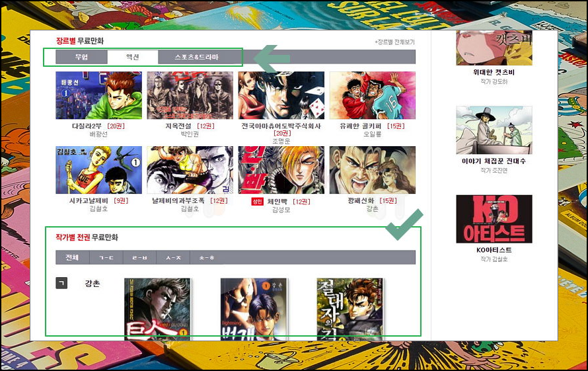The image size is (588, 371).
Task: Open 번개 book cover by 강촌
Action: click(254, 309)
